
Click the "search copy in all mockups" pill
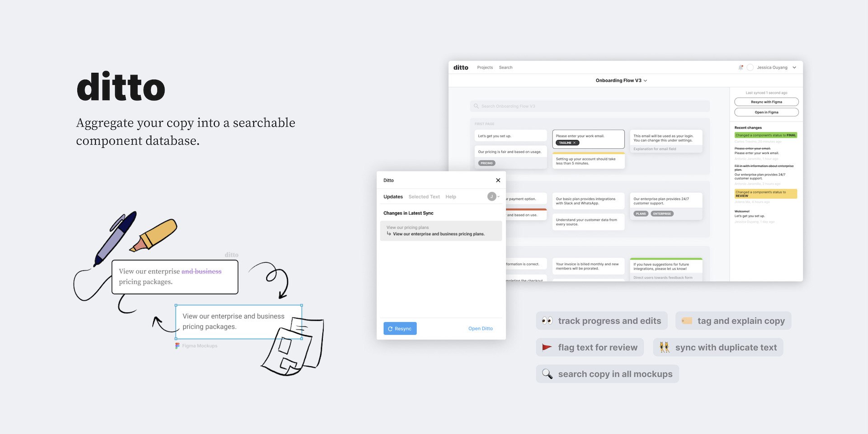pos(608,374)
